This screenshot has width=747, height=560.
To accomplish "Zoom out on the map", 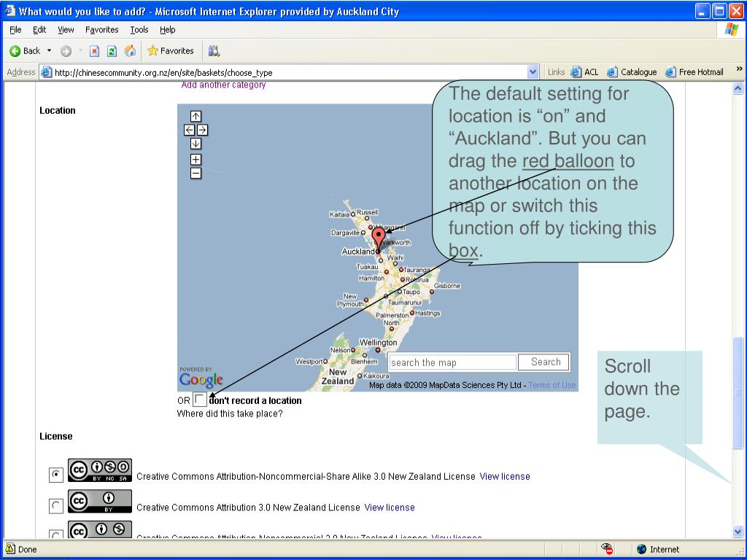I will click(196, 174).
